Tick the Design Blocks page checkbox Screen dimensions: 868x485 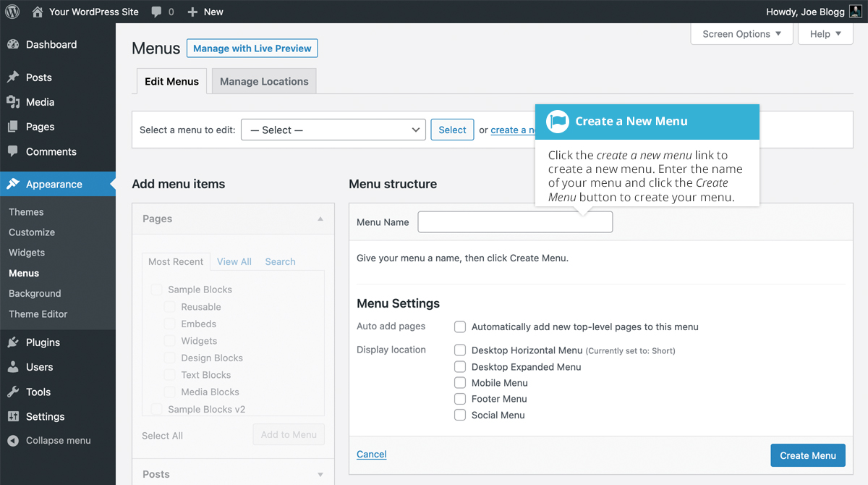pyautogui.click(x=169, y=358)
